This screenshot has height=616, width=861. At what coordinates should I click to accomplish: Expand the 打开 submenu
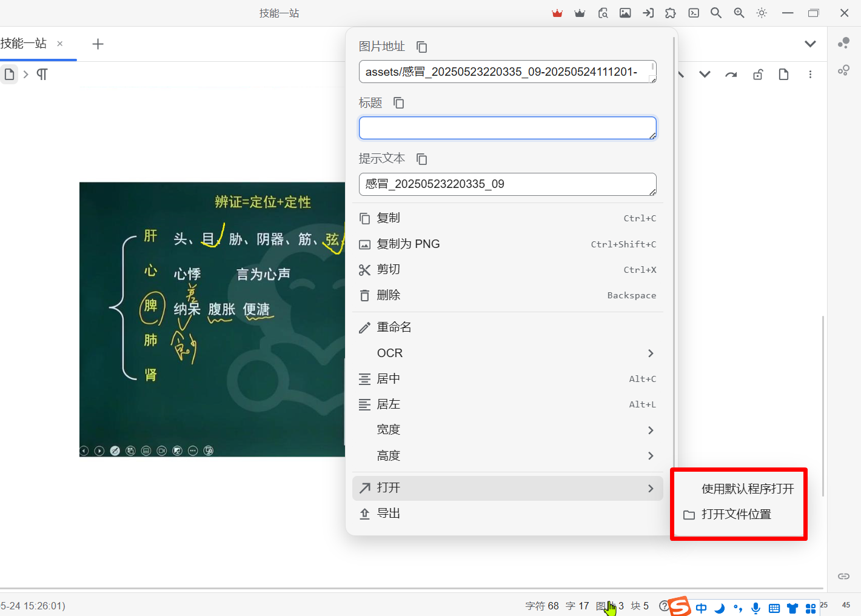point(508,488)
